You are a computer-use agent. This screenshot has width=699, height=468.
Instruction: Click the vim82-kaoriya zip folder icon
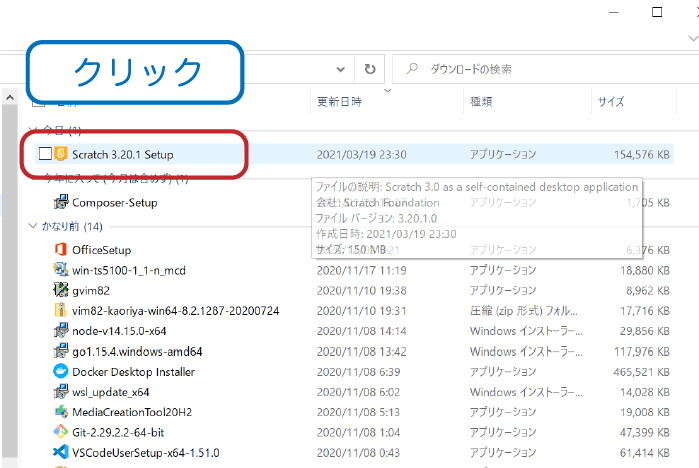(x=61, y=310)
